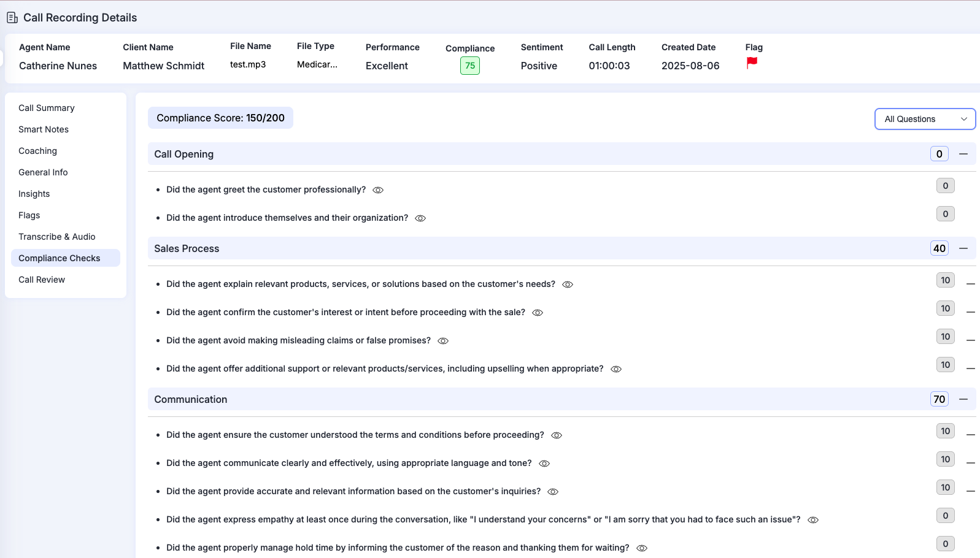Go to the Coaching section
Screen dimensions: 980x558
tap(37, 151)
